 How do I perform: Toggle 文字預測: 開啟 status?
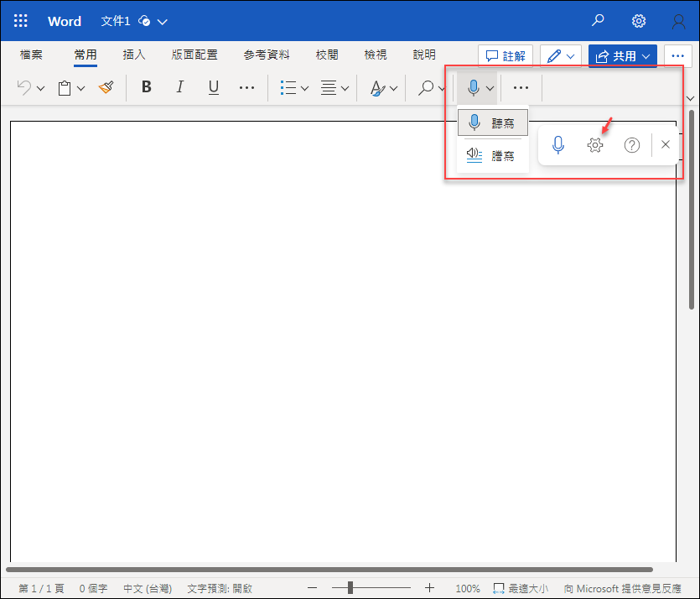pyautogui.click(x=220, y=588)
